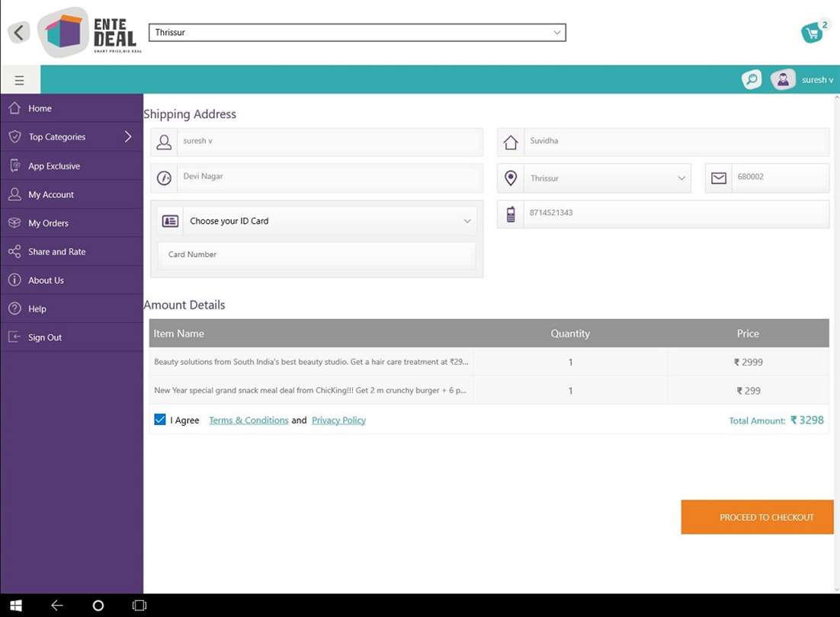Click the compass icon beside Devi Nagar
This screenshot has width=840, height=617.
click(x=164, y=177)
